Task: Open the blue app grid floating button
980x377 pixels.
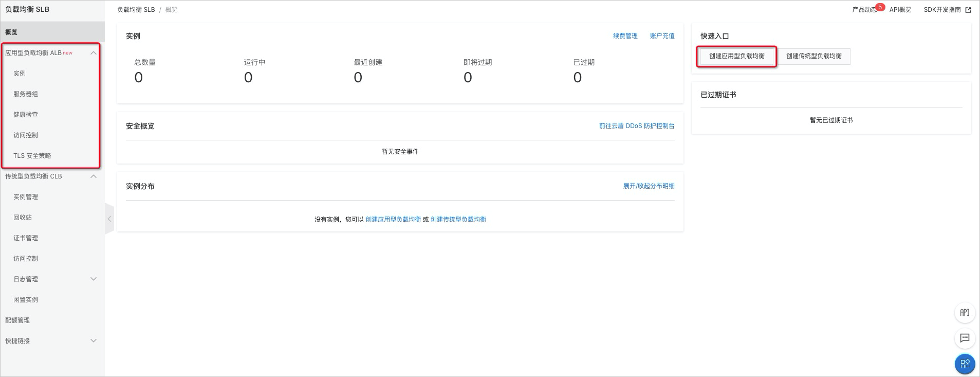Action: pos(965,364)
